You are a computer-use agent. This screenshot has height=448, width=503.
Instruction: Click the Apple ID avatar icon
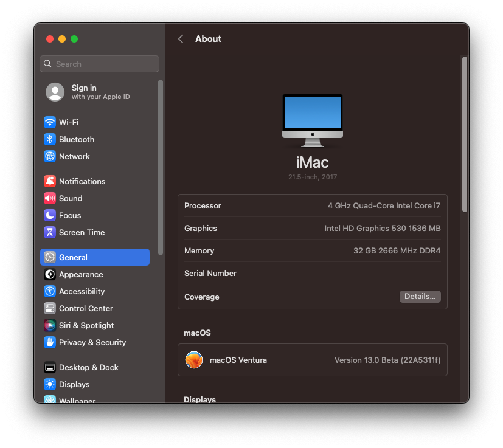55,92
